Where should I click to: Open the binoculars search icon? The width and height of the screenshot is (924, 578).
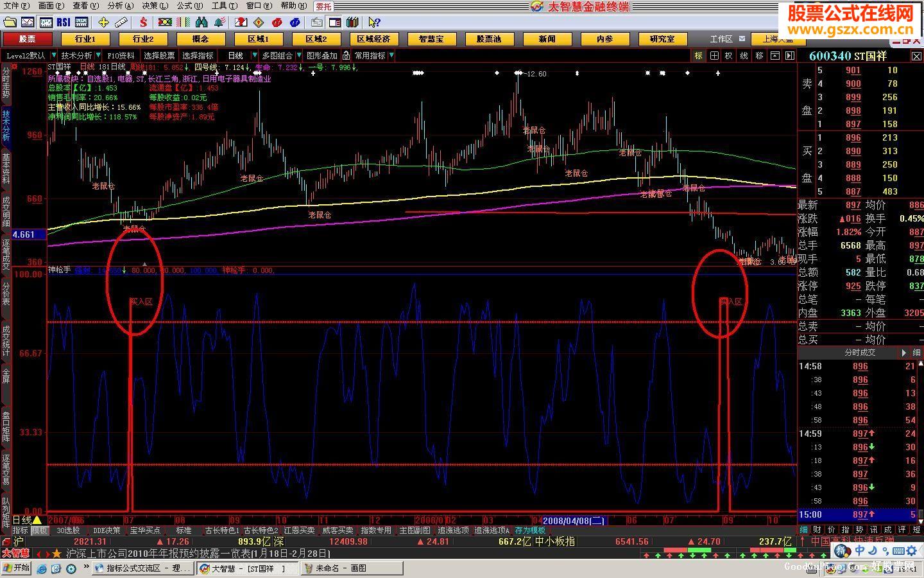(x=201, y=22)
